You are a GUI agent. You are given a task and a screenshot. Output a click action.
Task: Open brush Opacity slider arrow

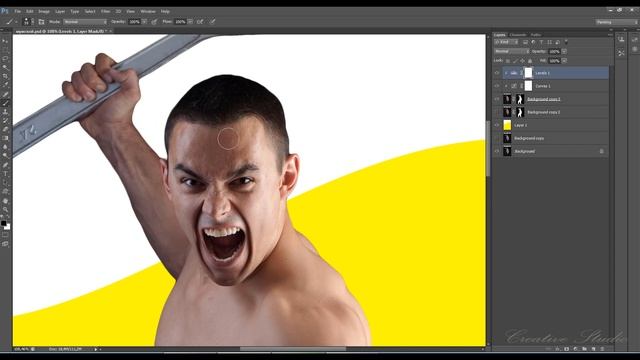coord(144,22)
